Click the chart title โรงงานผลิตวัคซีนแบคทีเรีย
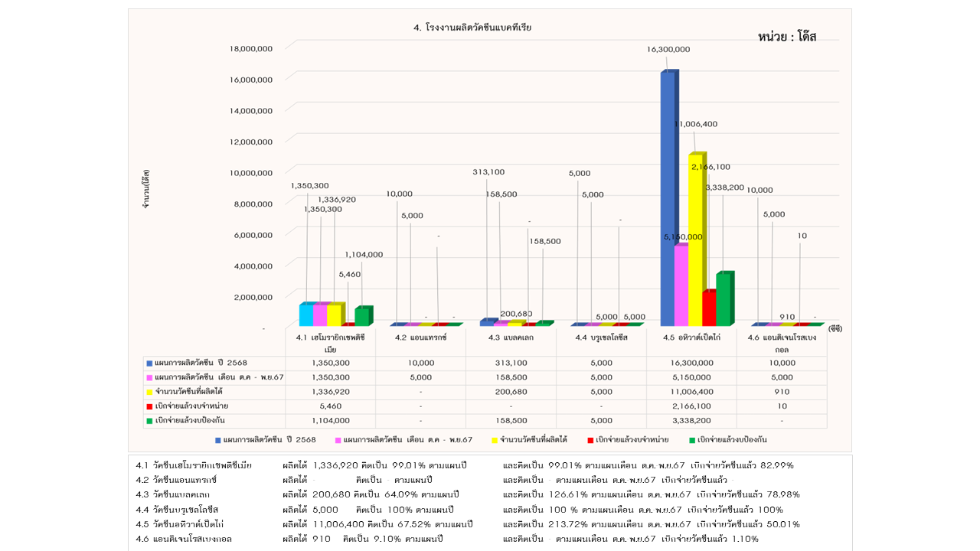The width and height of the screenshot is (980, 551). point(472,28)
